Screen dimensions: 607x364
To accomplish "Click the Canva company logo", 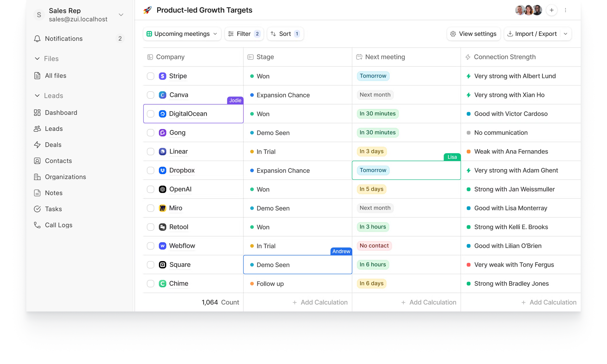I will (x=163, y=95).
